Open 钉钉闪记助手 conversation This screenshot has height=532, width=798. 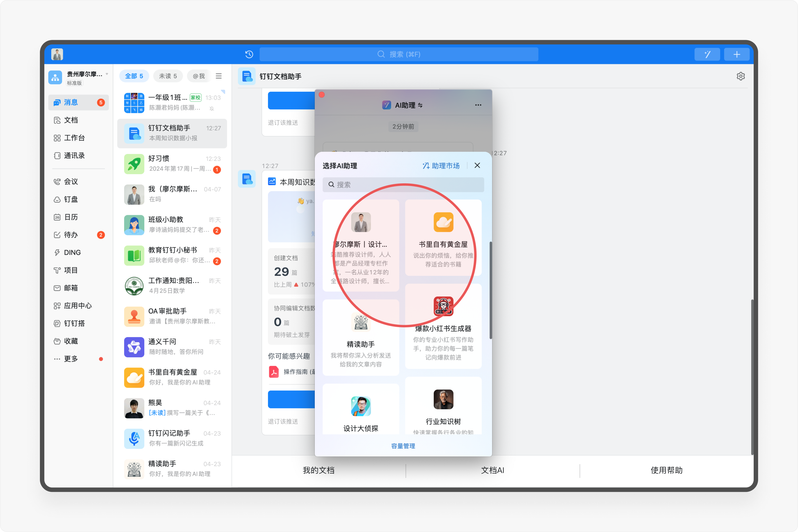172,438
